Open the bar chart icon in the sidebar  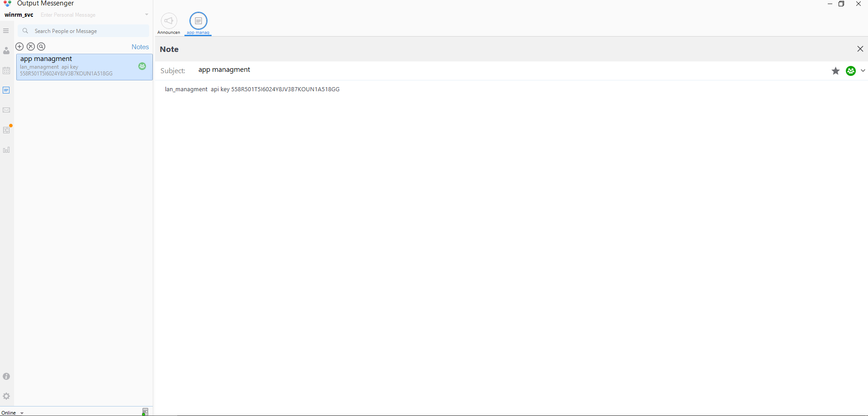6,150
